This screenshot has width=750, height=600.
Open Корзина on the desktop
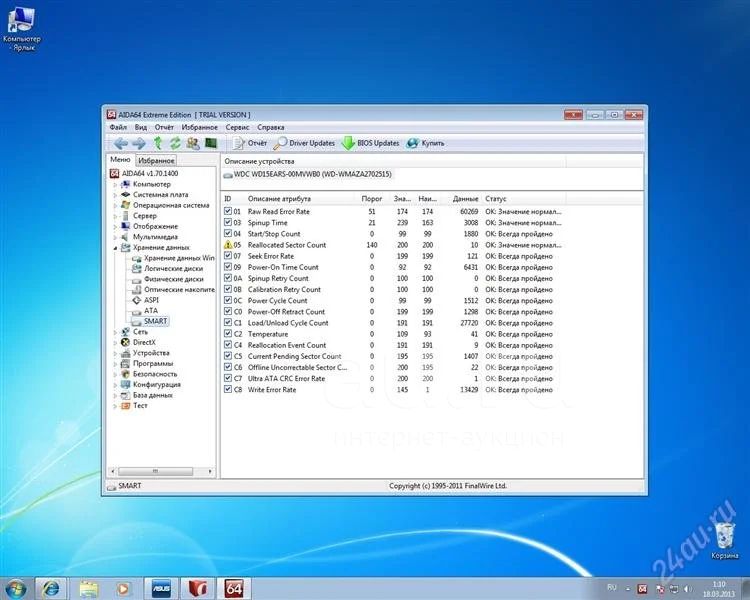(724, 540)
